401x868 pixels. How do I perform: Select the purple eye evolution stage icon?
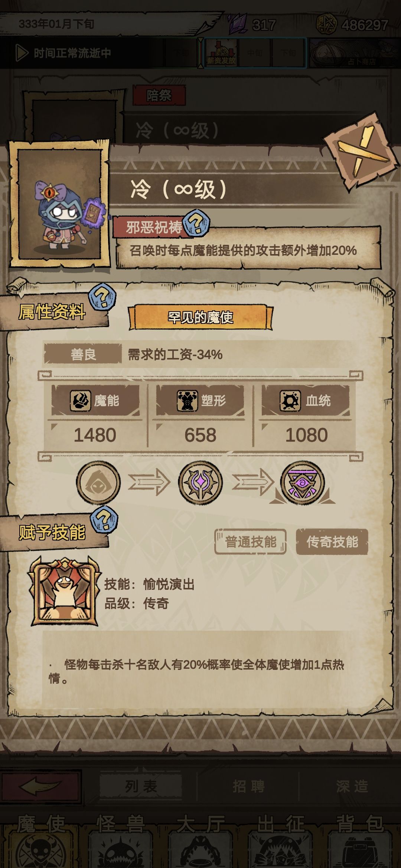302,483
